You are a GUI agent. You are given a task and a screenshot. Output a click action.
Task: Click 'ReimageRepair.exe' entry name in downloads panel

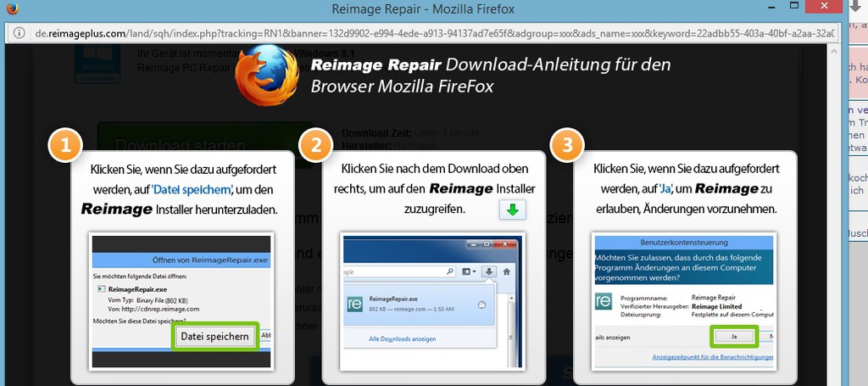click(x=393, y=298)
